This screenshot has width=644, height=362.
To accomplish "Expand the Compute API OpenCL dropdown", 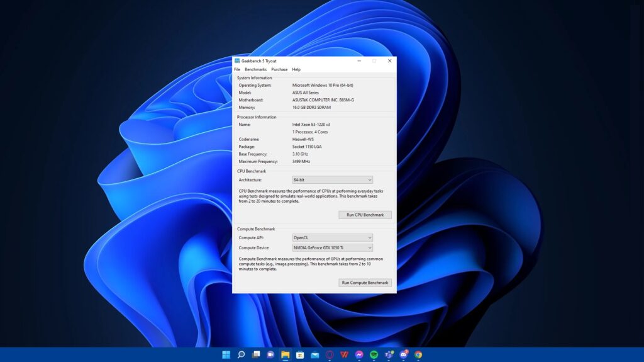I will point(333,237).
